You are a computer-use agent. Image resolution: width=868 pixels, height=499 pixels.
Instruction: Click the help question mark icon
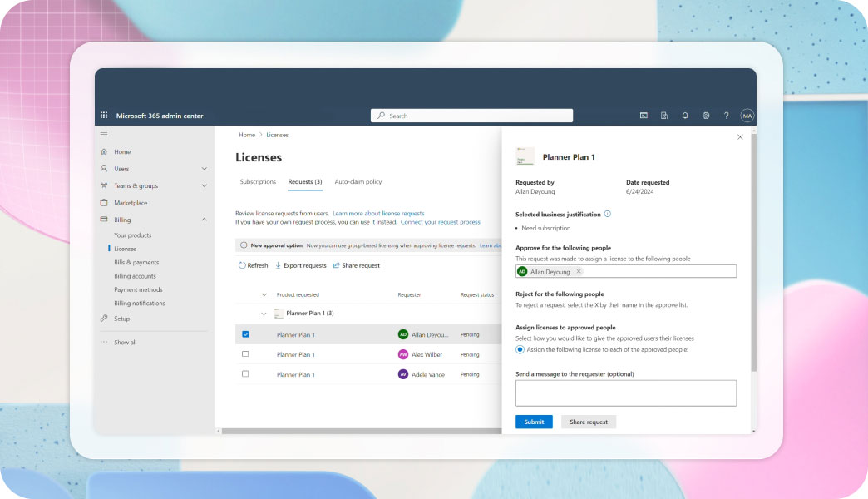click(726, 116)
